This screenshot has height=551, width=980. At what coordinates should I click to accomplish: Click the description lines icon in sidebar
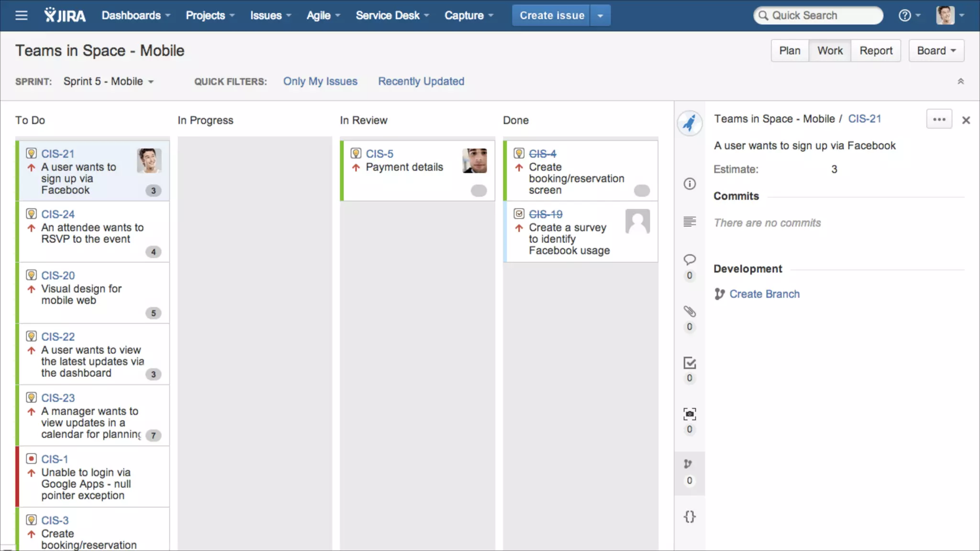tap(690, 221)
